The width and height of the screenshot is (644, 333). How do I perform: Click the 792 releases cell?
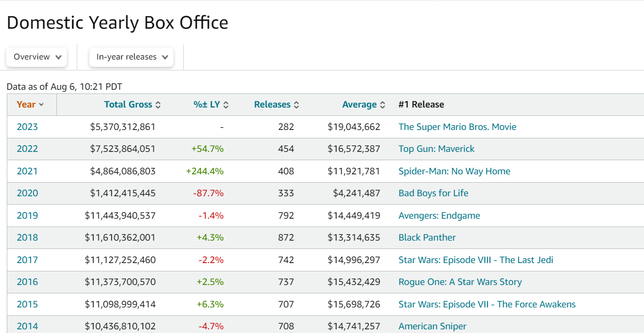pos(286,216)
